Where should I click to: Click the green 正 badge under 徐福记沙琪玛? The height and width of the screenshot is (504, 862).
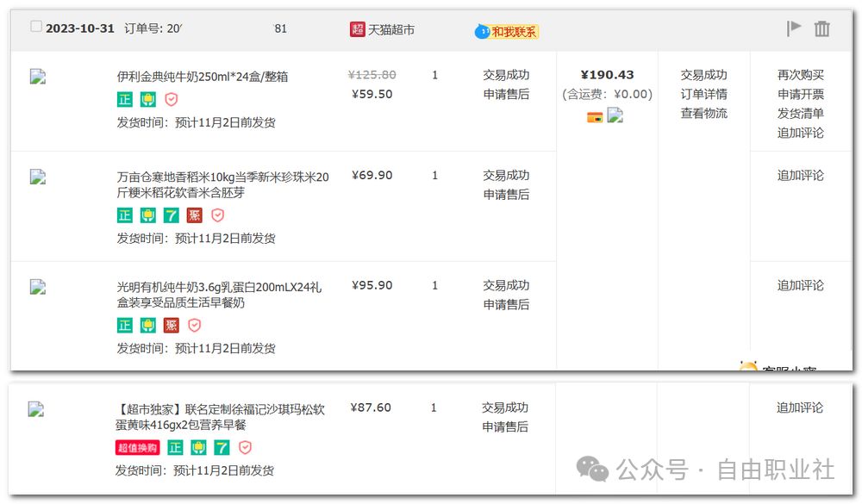(175, 448)
